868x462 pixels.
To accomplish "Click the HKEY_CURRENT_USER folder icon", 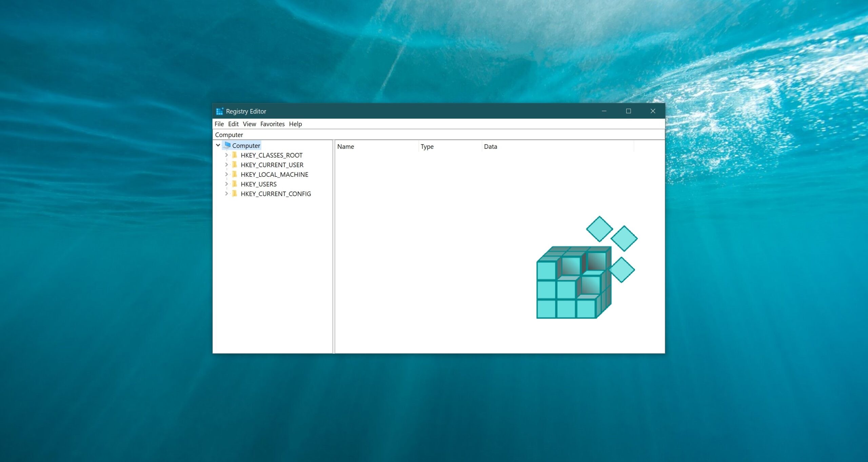I will [234, 165].
